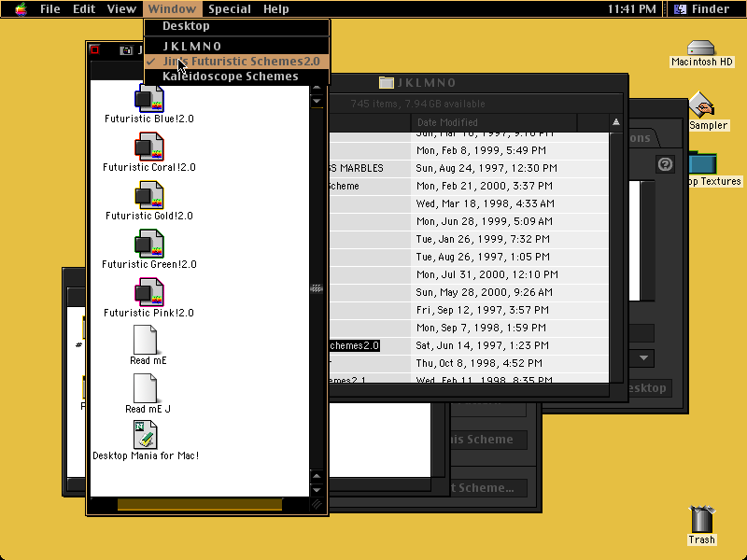The width and height of the screenshot is (747, 560).
Task: Open the dropdown arrow in the rear dialog
Action: [643, 358]
